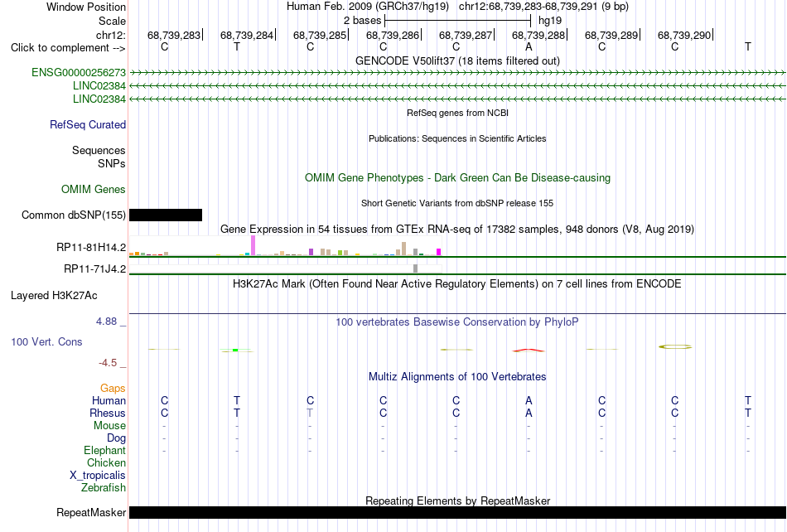The height and width of the screenshot is (532, 787).
Task: Select the black SNP item in Common dbSNP track
Action: 166,215
